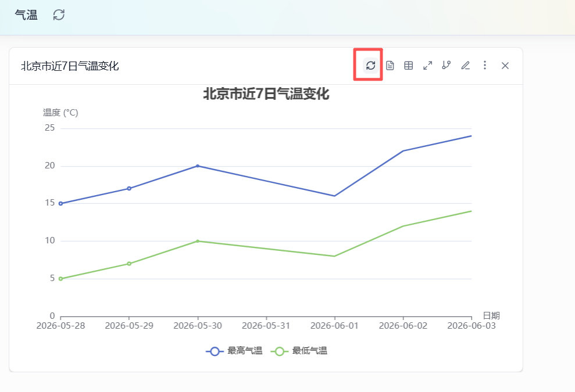Screen dimensions: 575x392
Task: Open the branch/lineage icon in card toolbar
Action: pyautogui.click(x=447, y=65)
